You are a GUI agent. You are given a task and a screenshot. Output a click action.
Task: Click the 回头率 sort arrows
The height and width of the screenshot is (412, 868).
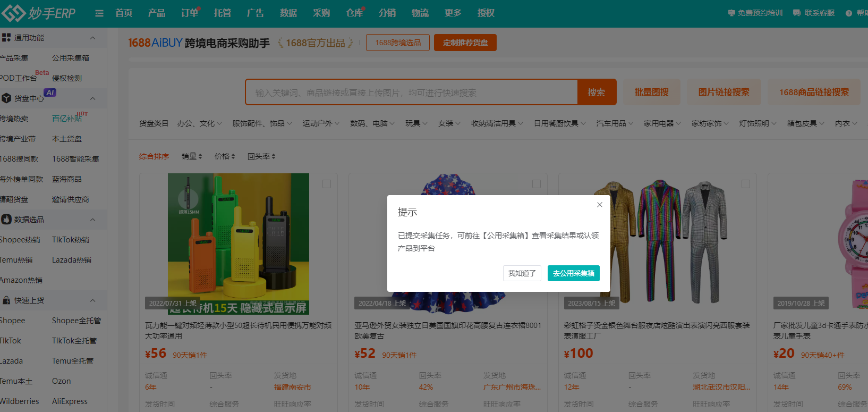273,156
